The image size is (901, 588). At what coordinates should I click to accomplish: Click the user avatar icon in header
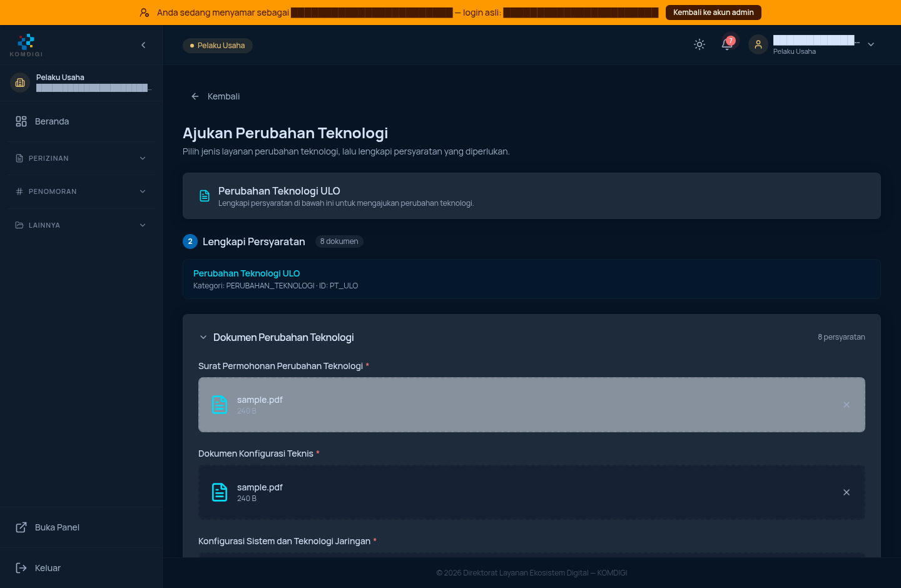[758, 44]
